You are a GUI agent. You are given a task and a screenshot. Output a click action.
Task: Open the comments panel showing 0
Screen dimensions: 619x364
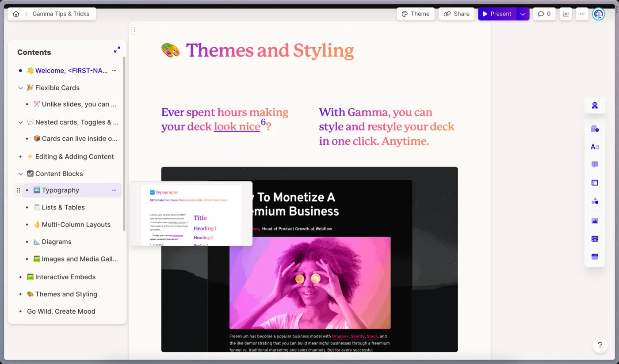pyautogui.click(x=544, y=14)
